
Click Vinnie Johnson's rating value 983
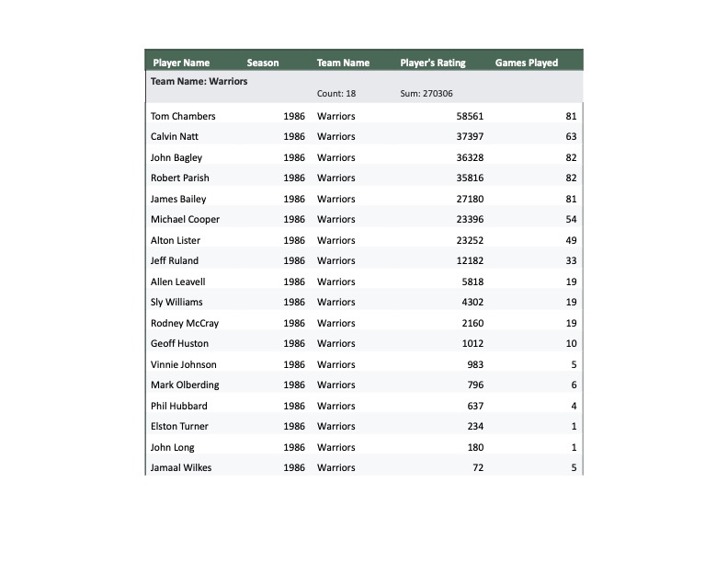click(474, 364)
